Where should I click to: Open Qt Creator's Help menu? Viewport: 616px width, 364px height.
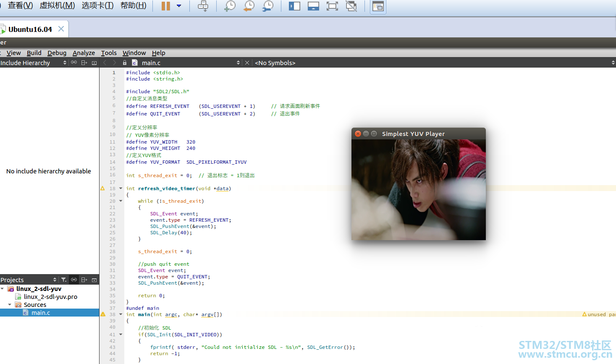coord(158,53)
